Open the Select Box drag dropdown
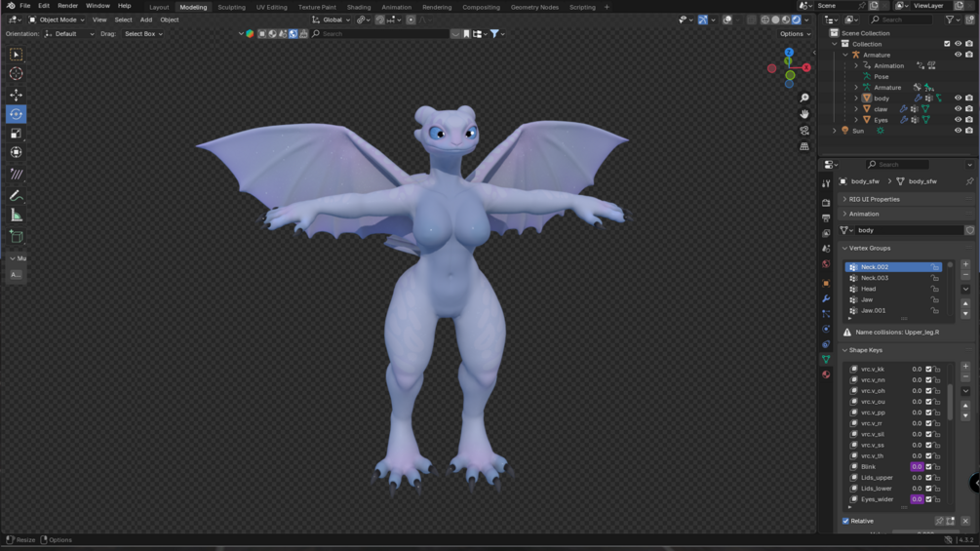The width and height of the screenshot is (980, 551). point(143,34)
